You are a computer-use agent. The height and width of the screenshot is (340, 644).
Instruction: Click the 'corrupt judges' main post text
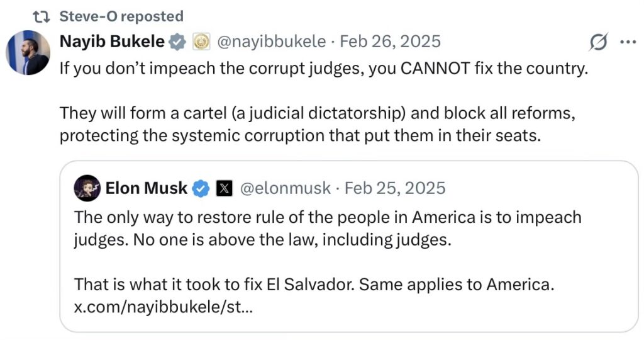click(x=323, y=68)
